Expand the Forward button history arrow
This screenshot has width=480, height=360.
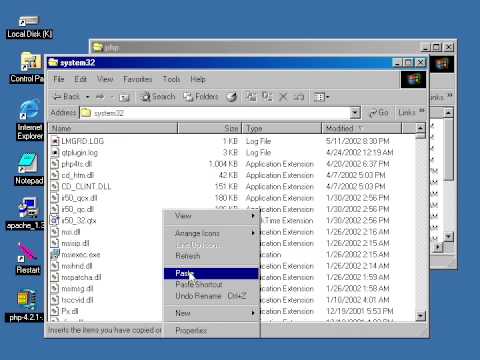(x=112, y=97)
